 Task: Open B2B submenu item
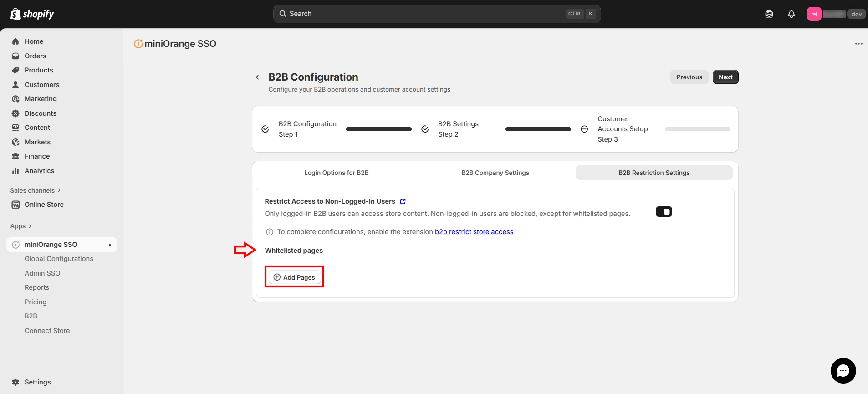(x=31, y=316)
